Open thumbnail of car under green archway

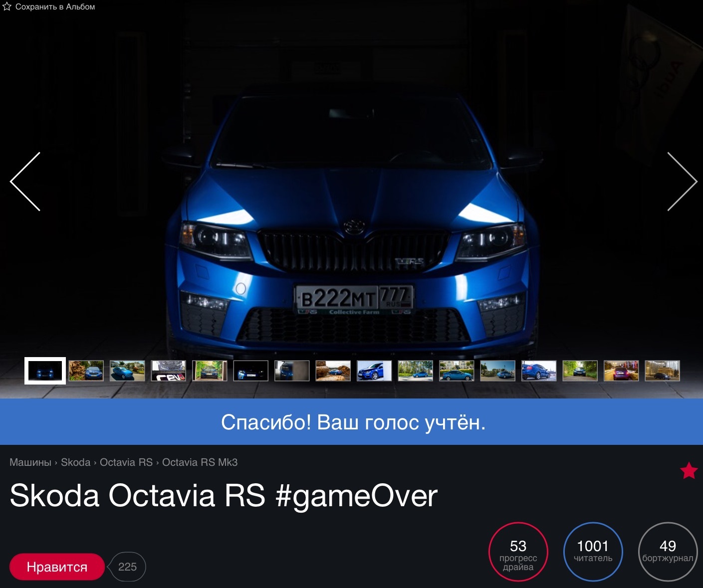(x=210, y=371)
